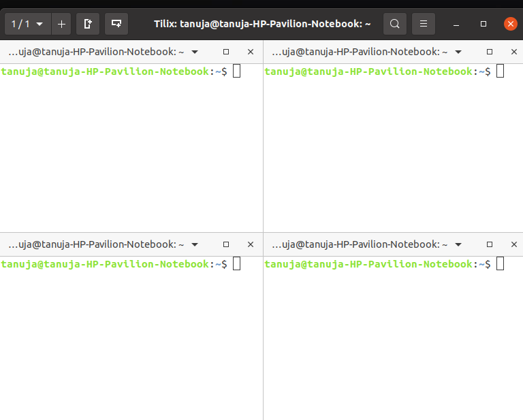
Task: Add terminal down using the split icon
Action: click(x=116, y=24)
